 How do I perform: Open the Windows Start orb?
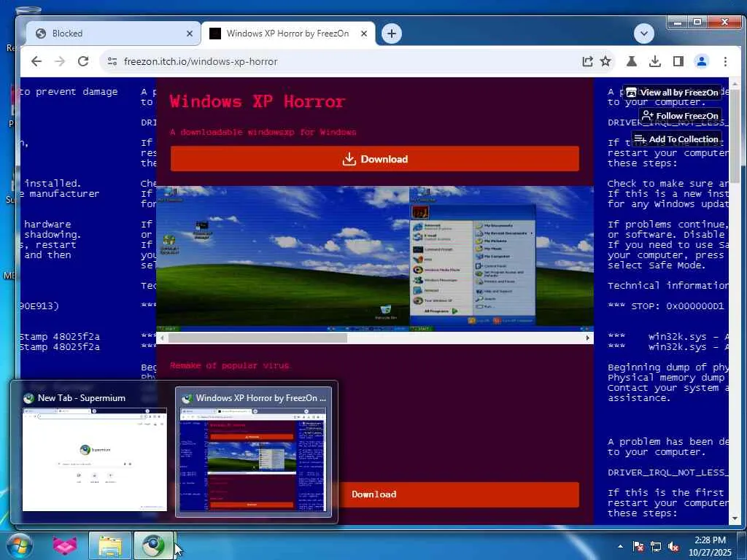(x=19, y=545)
